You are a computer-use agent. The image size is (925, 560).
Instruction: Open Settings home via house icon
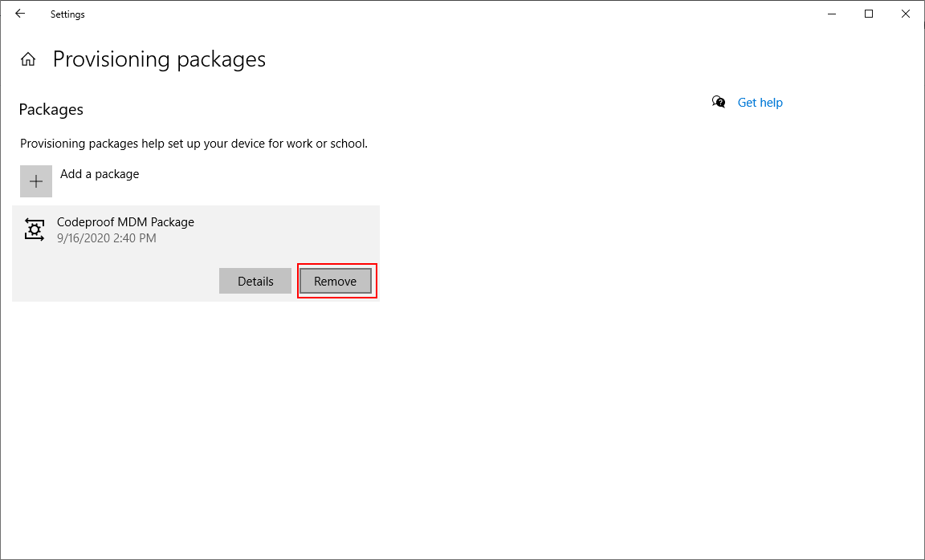pos(28,59)
